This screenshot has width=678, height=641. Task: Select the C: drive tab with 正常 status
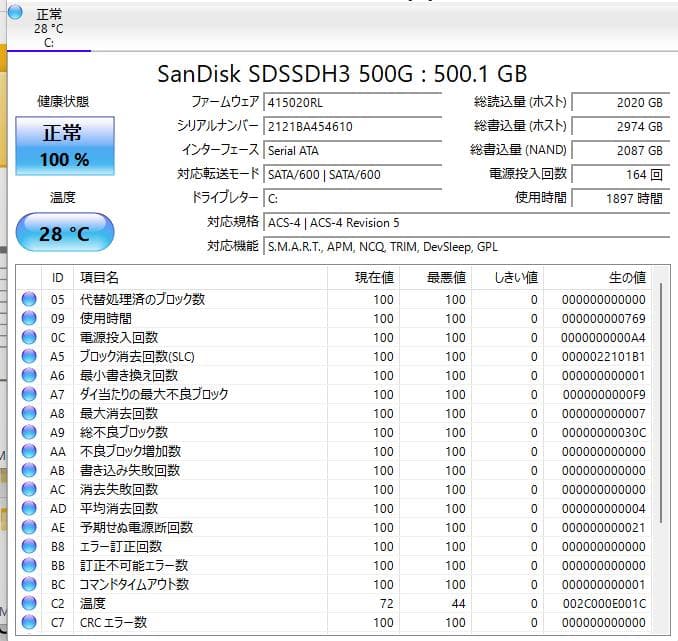[48, 27]
